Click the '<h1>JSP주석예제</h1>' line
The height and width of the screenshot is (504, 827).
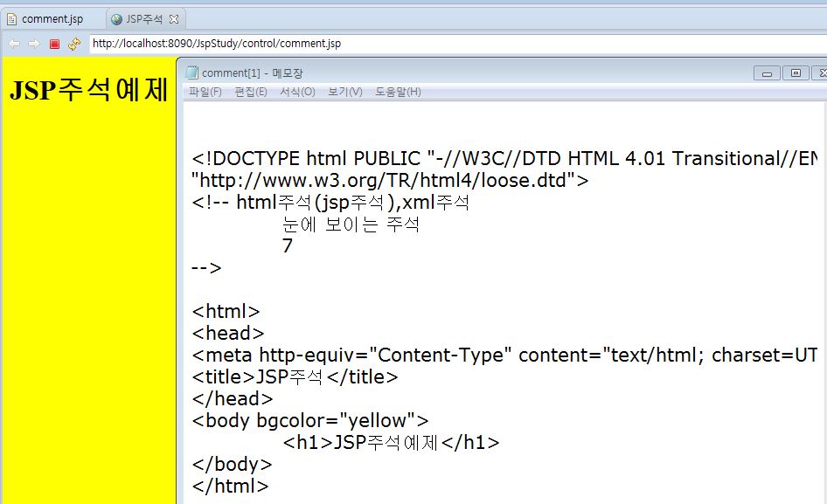pyautogui.click(x=391, y=442)
